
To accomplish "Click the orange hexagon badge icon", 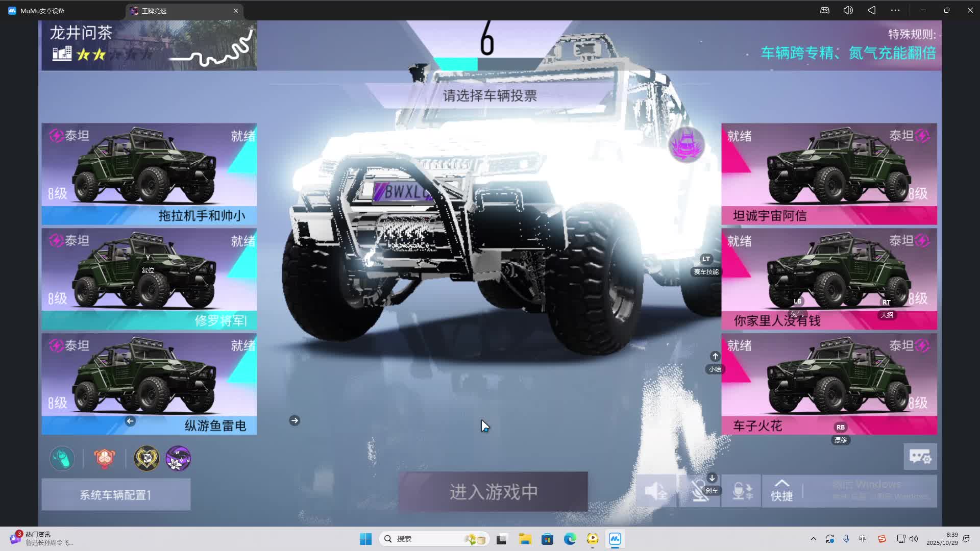I will point(105,458).
